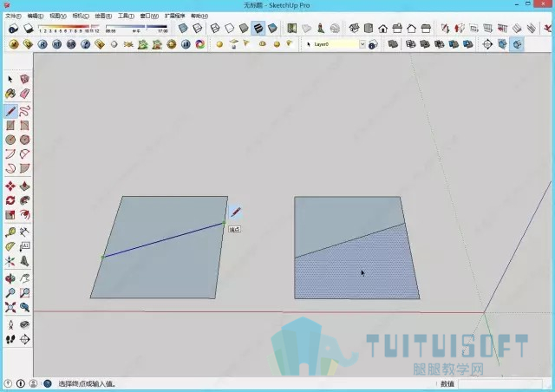Select the Freehand tool
The width and height of the screenshot is (555, 392).
tap(24, 111)
